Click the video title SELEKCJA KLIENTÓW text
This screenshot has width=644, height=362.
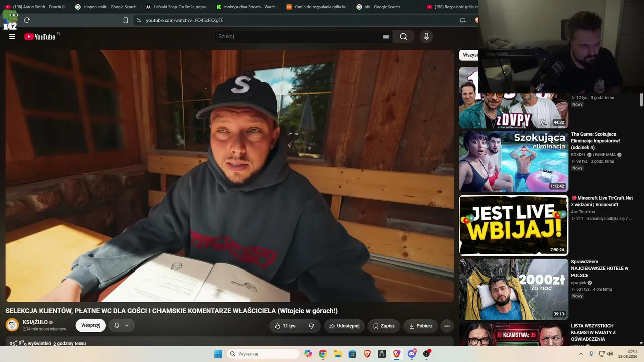(172, 311)
